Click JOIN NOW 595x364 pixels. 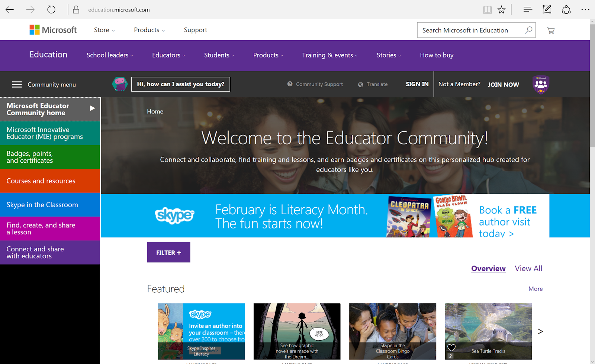pos(503,84)
